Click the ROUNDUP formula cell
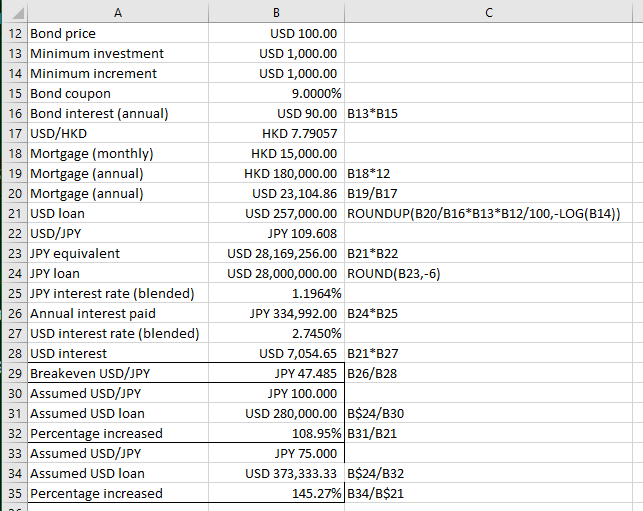Screen dimensions: 643x511 click(x=488, y=213)
